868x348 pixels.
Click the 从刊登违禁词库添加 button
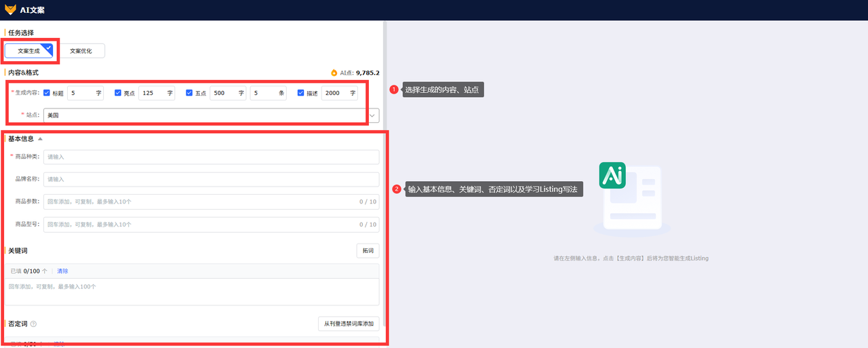pos(349,324)
